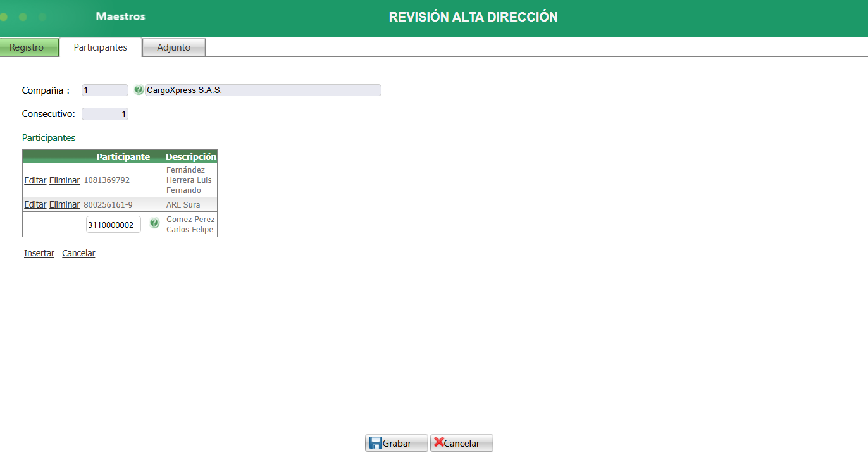This screenshot has width=868, height=460.
Task: Eliminar the ARL Sura participant
Action: (x=64, y=204)
